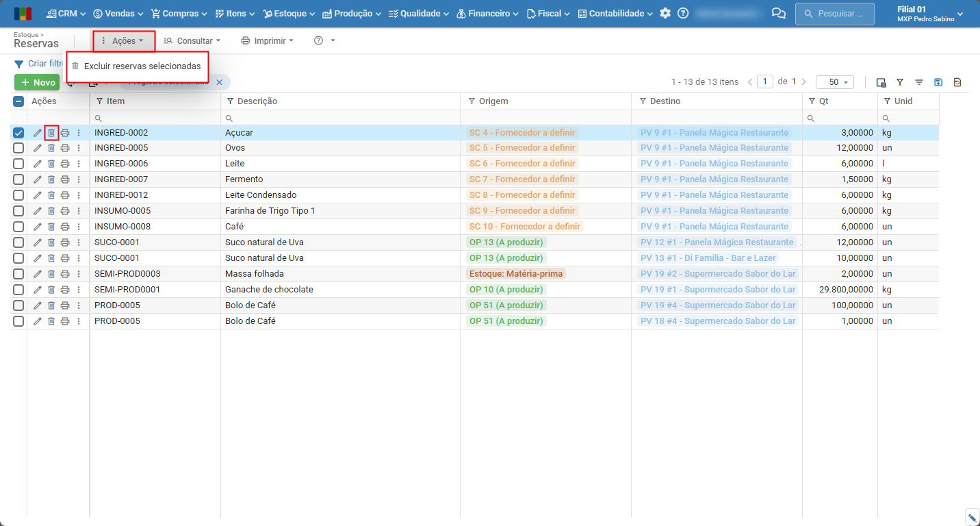The width and height of the screenshot is (980, 526).
Task: Open the Estoque menu in the top navigation
Action: pos(289,14)
